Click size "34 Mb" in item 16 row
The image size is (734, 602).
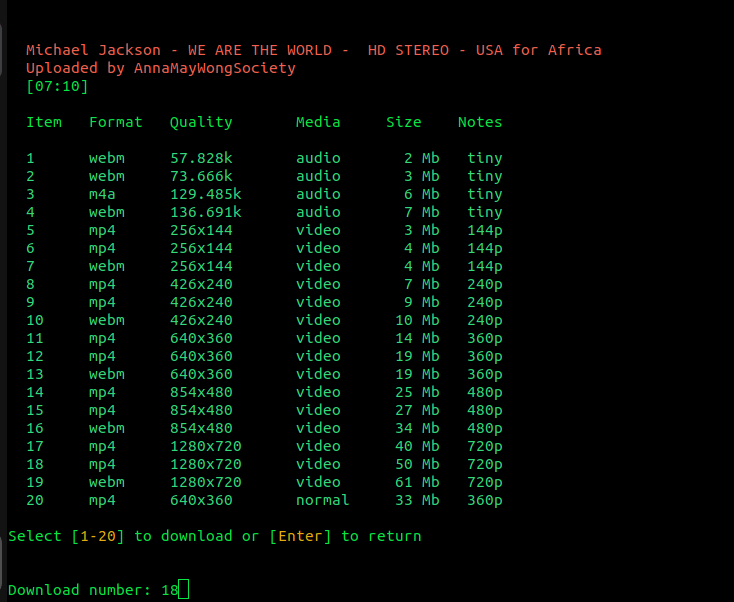pyautogui.click(x=417, y=428)
